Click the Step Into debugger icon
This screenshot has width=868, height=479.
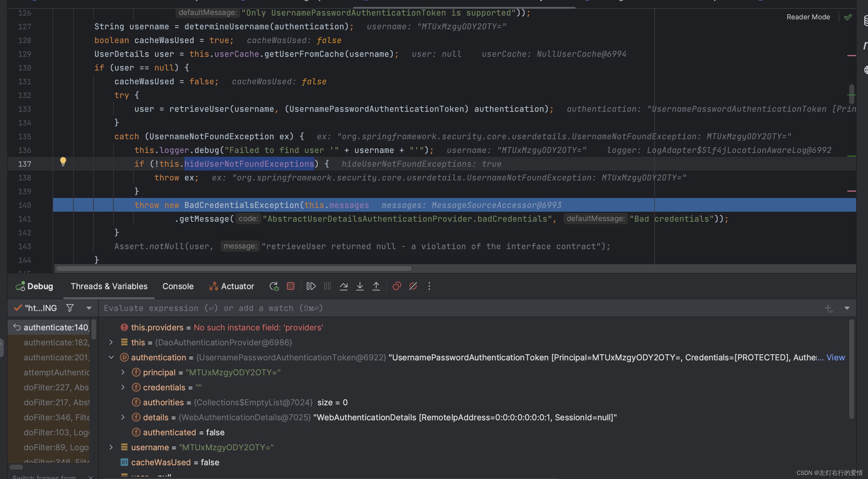click(359, 286)
